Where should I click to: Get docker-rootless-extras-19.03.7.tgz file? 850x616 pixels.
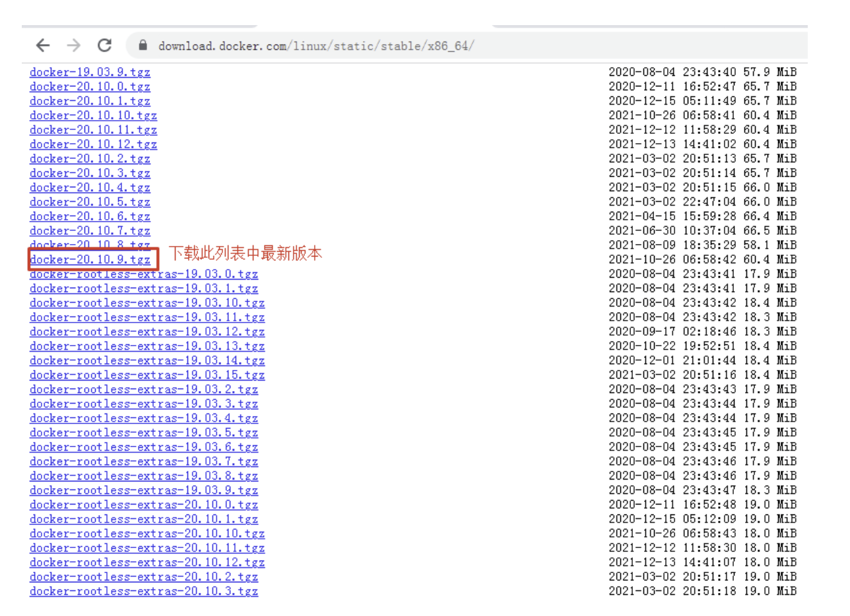coord(144,462)
